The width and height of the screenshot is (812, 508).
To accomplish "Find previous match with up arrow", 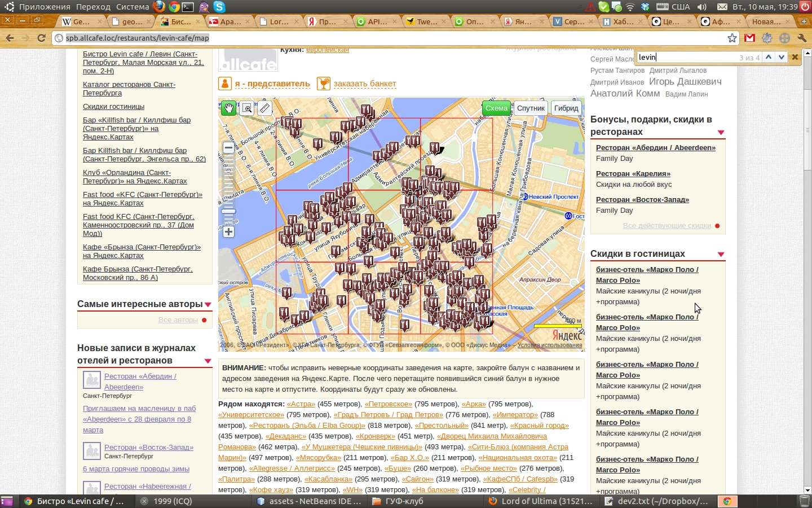I will 768,57.
